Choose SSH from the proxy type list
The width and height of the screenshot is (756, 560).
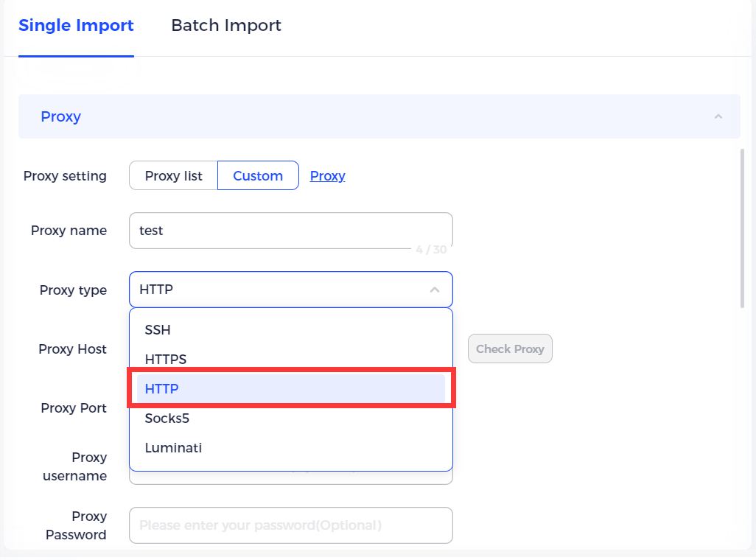[x=291, y=330]
